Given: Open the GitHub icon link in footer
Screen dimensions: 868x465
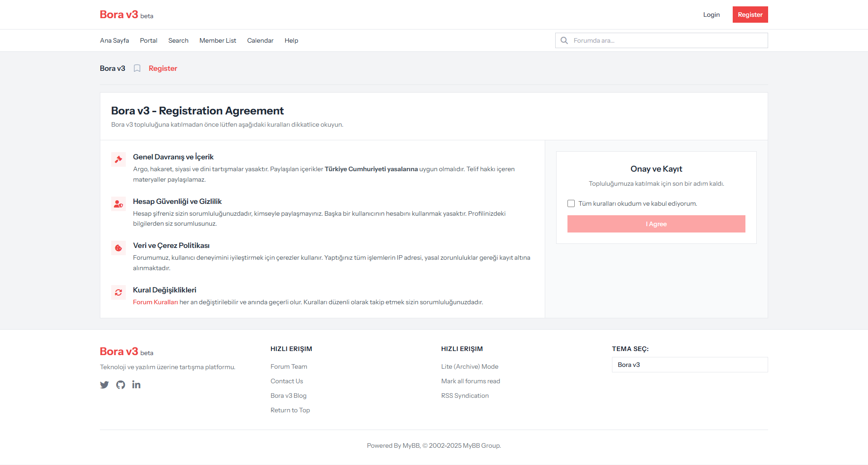Looking at the screenshot, I should 120,385.
